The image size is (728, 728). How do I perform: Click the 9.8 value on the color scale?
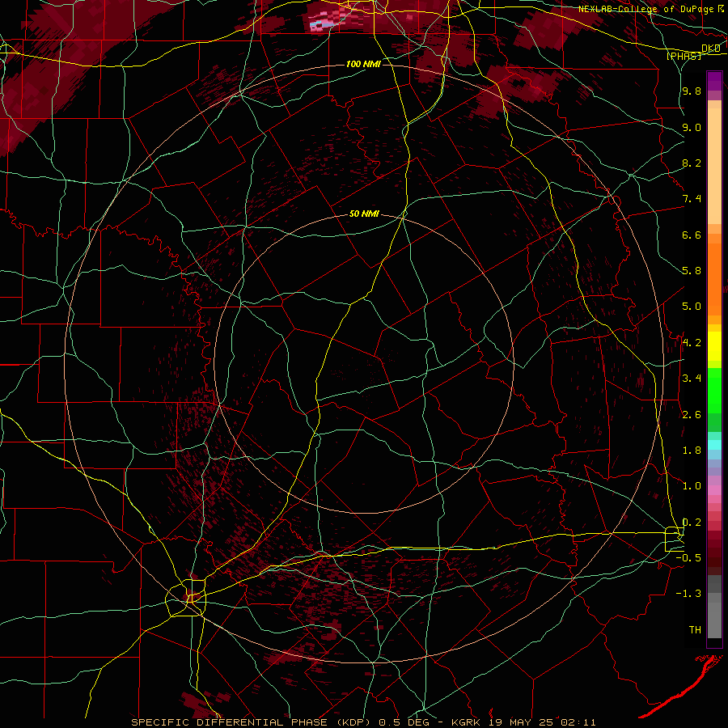(692, 91)
